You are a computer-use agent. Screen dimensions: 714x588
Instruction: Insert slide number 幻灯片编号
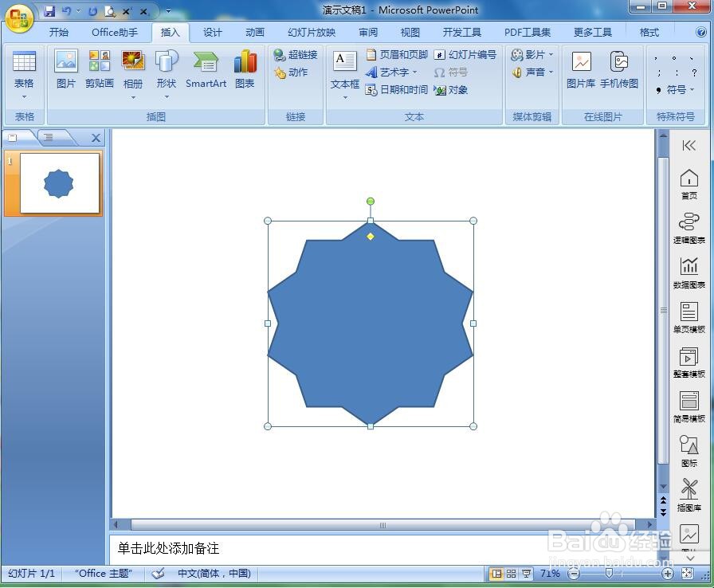[465, 55]
